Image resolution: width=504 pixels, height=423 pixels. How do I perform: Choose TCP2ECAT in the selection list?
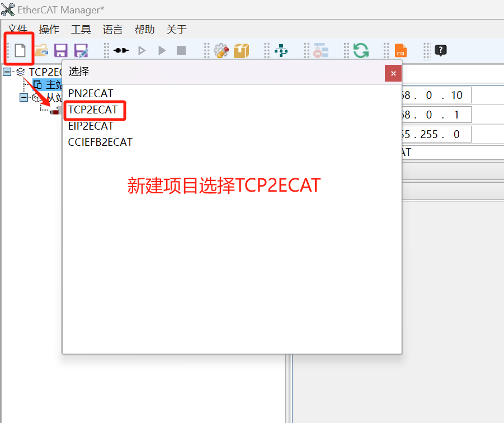click(x=93, y=110)
